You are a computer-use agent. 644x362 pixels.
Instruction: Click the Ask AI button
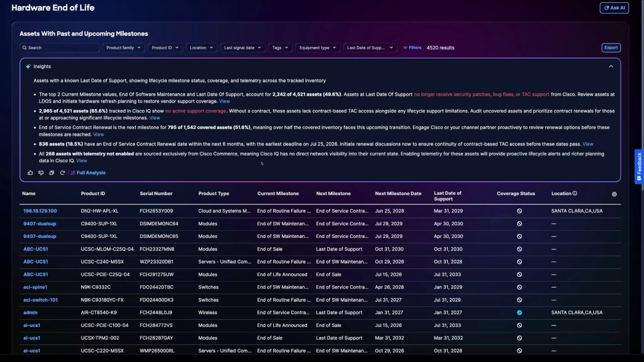pyautogui.click(x=614, y=8)
